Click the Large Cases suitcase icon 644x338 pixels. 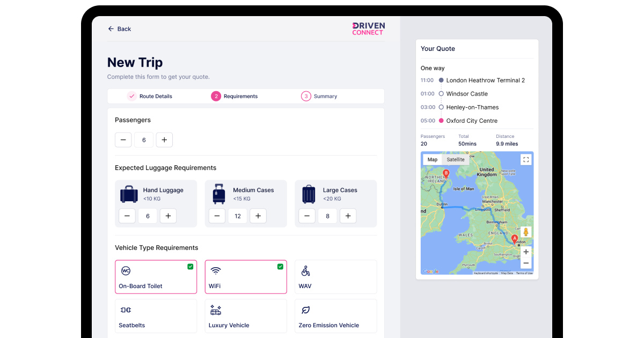tap(309, 194)
